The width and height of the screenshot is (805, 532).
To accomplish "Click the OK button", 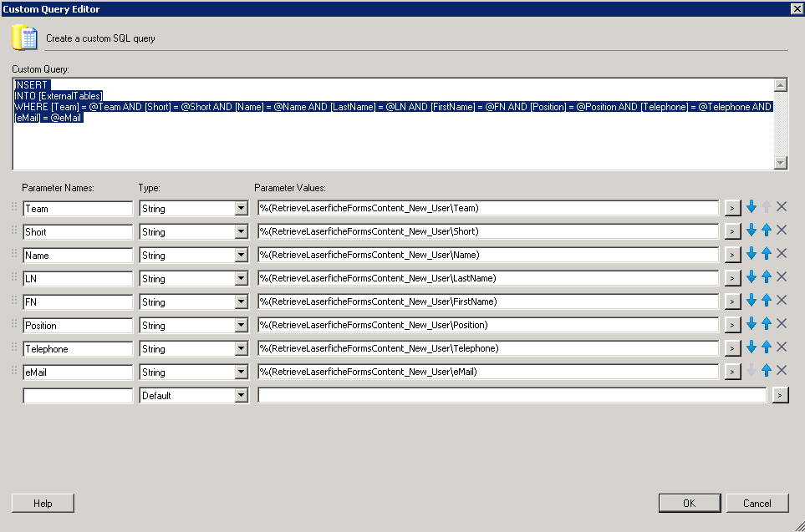I will click(x=690, y=504).
